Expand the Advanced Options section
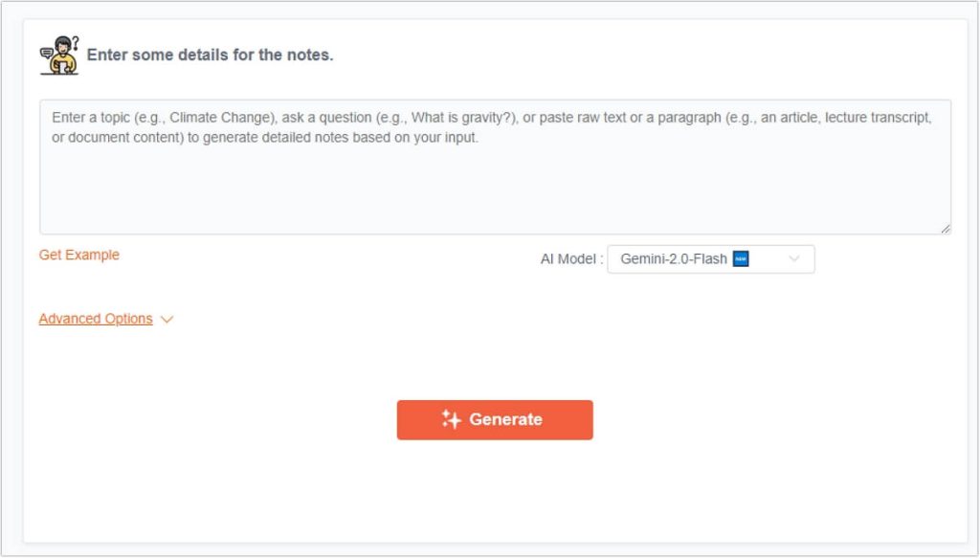Viewport: 980px width, 558px height. click(96, 318)
